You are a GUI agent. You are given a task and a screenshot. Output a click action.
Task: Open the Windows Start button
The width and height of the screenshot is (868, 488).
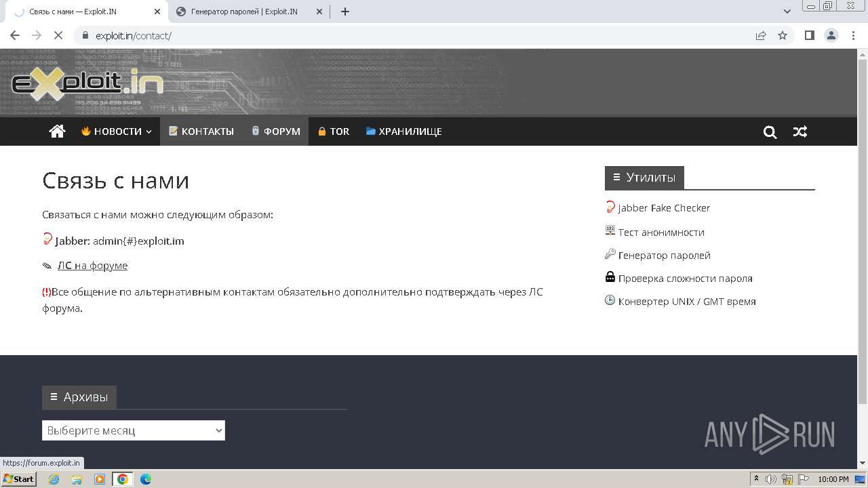pyautogui.click(x=19, y=479)
